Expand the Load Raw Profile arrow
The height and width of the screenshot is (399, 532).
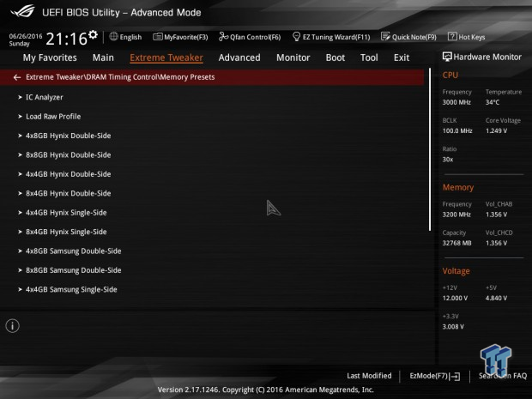pyautogui.click(x=20, y=117)
